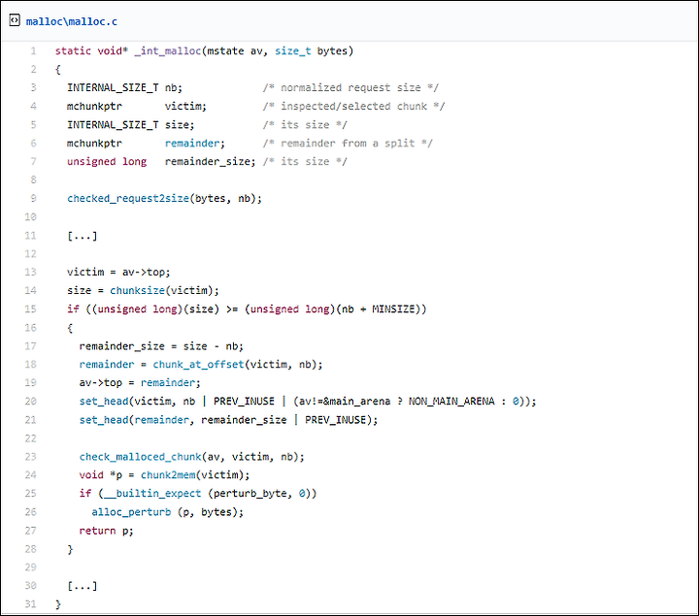The image size is (699, 616).
Task: Click the [...] ellipsis on line 30
Action: [82, 586]
